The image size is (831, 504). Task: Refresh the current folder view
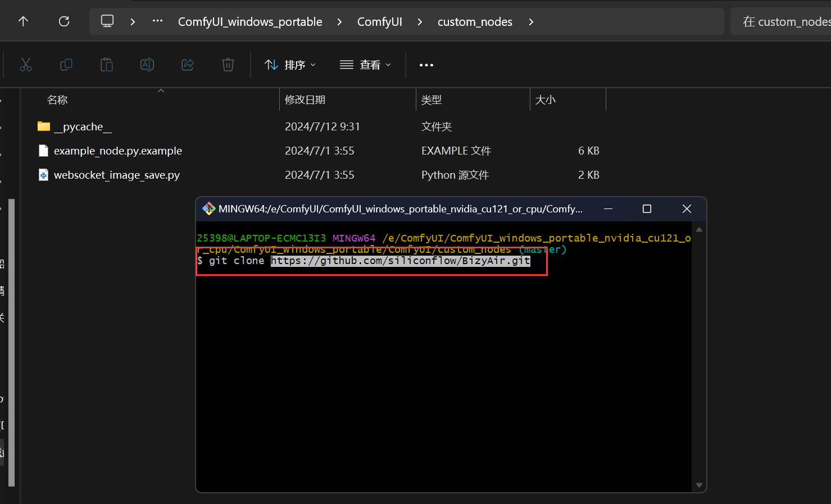[x=64, y=21]
